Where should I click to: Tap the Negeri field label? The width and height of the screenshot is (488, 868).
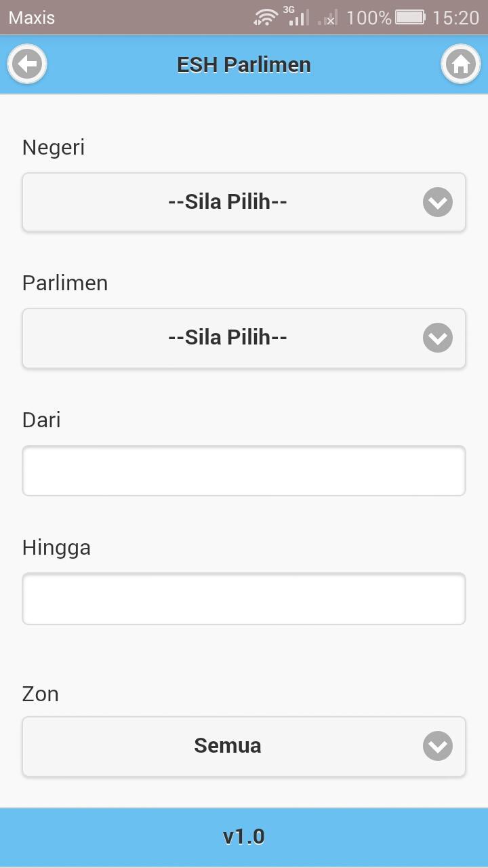[54, 147]
